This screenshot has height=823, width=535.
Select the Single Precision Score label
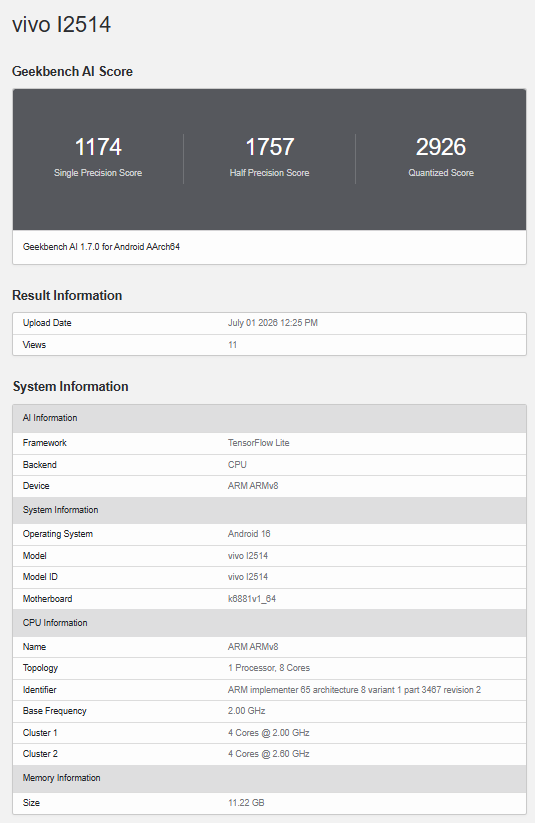point(98,173)
